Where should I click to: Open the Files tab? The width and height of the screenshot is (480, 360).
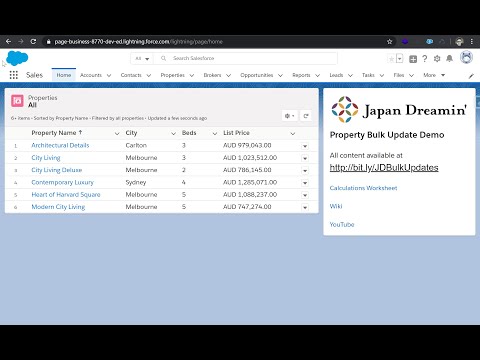point(399,75)
